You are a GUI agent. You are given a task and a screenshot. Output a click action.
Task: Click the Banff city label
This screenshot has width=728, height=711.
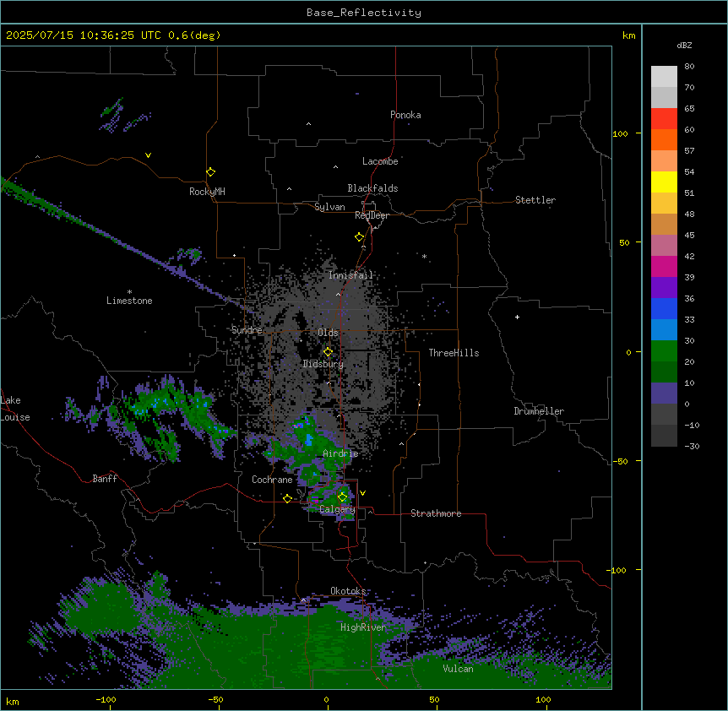(105, 479)
